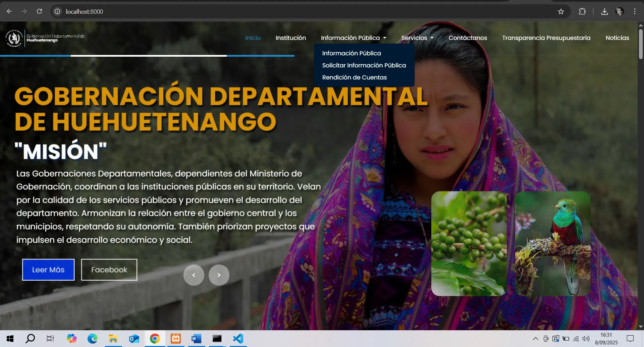644x347 pixels.
Task: Select Noticias in the navigation bar
Action: (617, 38)
